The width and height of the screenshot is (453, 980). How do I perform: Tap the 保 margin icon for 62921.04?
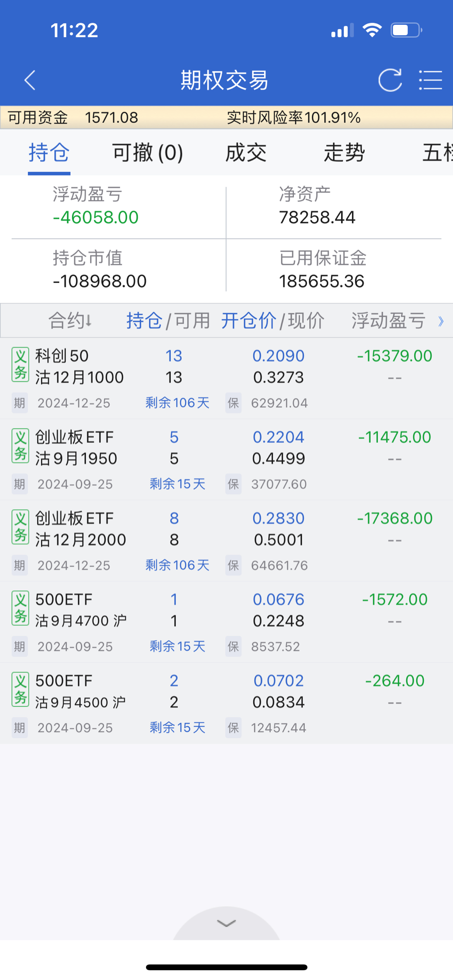click(x=233, y=403)
